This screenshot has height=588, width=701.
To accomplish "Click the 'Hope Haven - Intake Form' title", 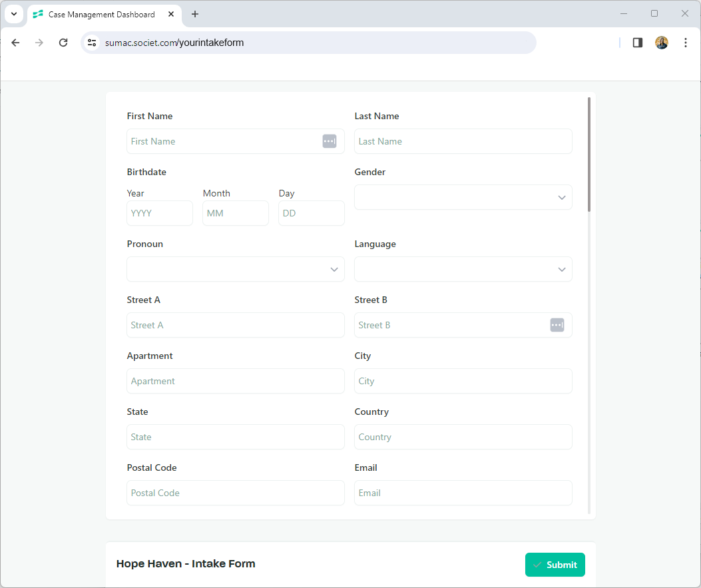I will point(186,564).
